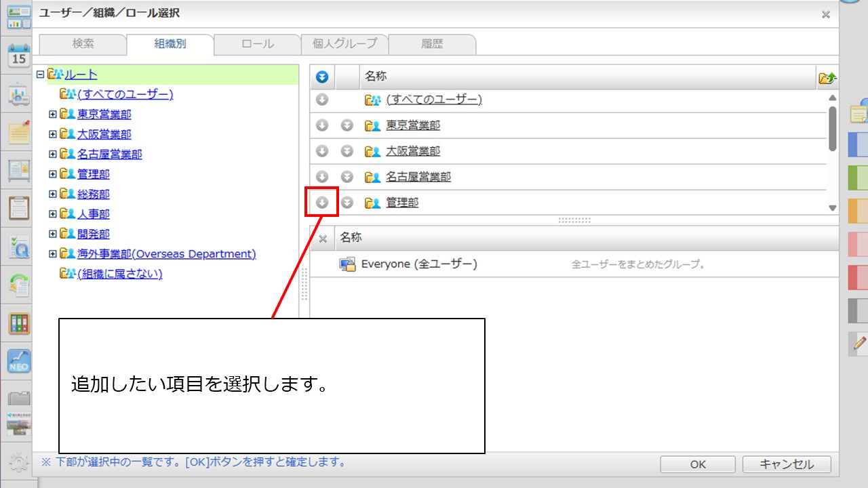Expand 人事部 in the organization tree

[x=53, y=213]
